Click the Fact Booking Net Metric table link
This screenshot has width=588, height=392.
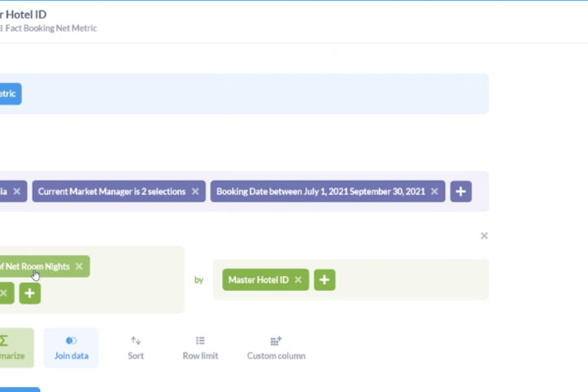coord(49,28)
